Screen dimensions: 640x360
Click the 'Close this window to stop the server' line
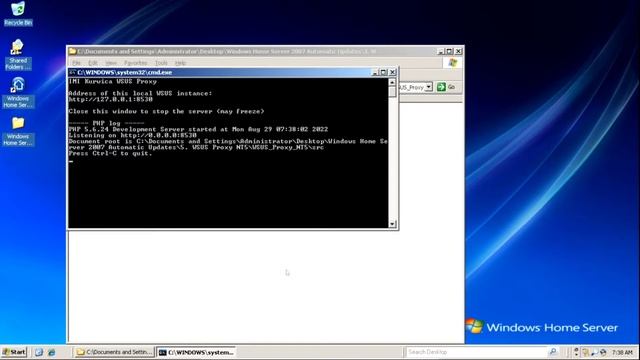(167, 111)
